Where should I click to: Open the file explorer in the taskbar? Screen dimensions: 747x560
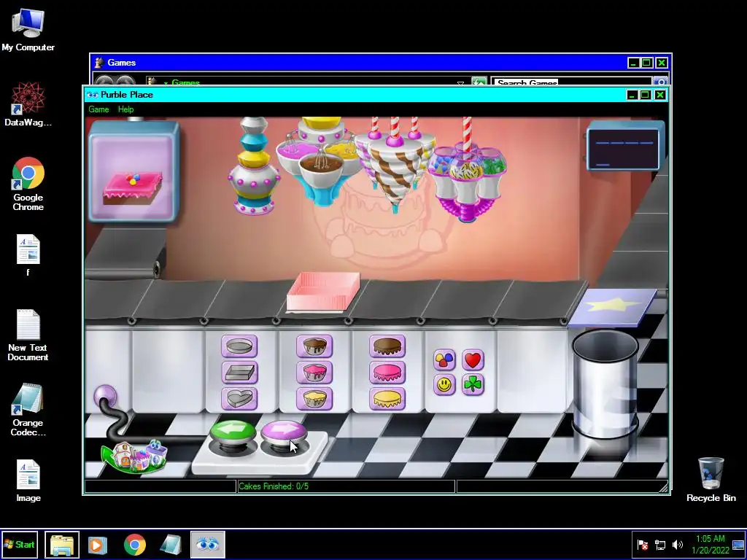[62, 544]
